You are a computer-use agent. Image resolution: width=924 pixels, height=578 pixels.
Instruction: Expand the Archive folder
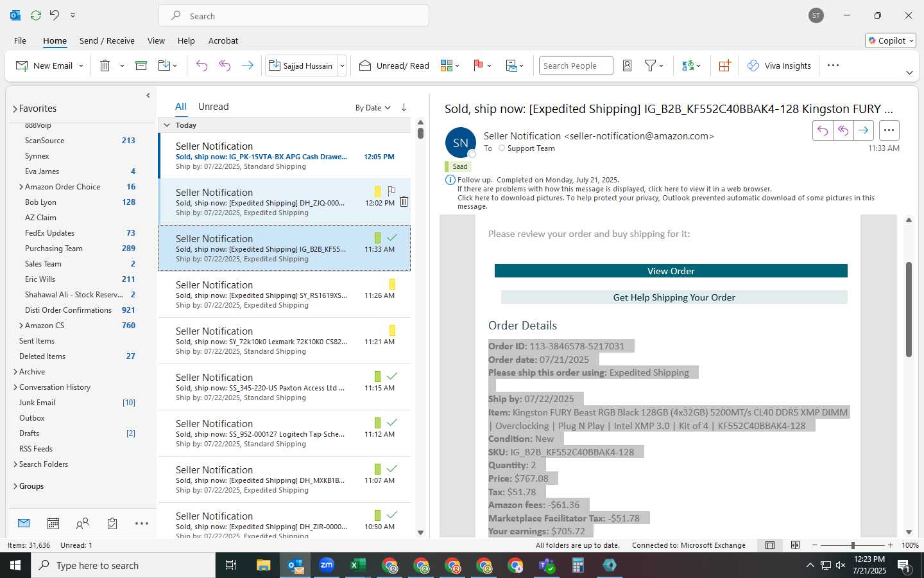click(x=15, y=372)
